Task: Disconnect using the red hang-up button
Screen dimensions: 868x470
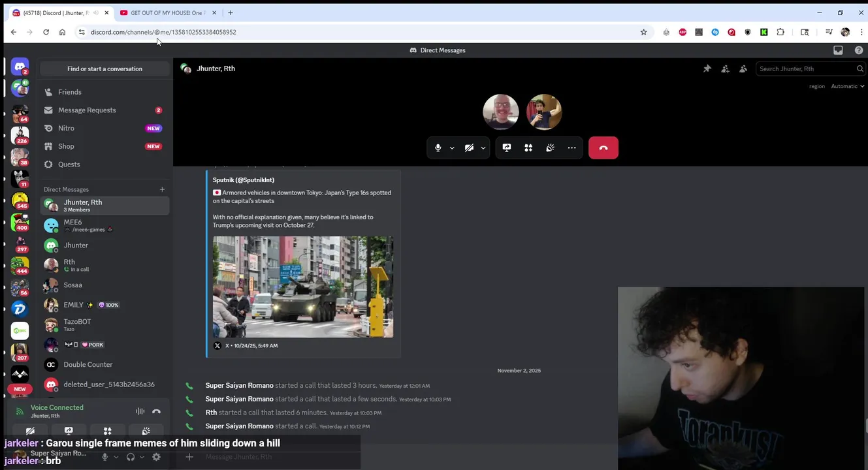Action: pos(603,148)
